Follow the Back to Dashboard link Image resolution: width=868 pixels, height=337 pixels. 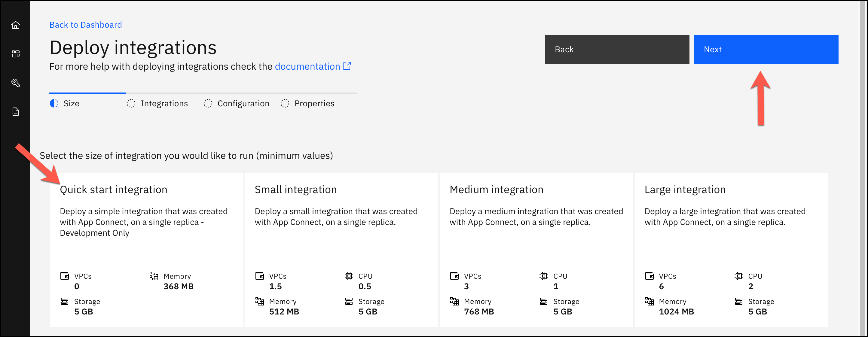click(x=86, y=25)
